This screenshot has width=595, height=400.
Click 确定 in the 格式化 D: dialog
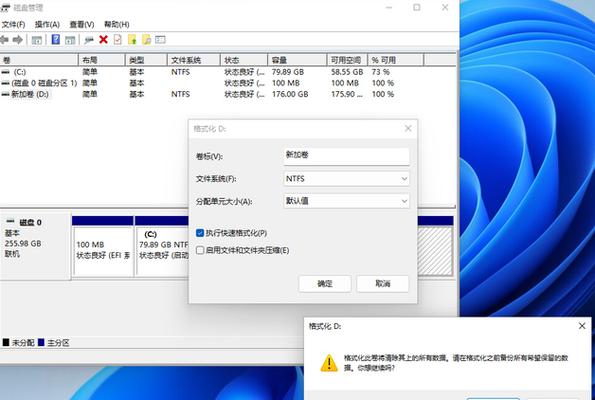coord(325,283)
